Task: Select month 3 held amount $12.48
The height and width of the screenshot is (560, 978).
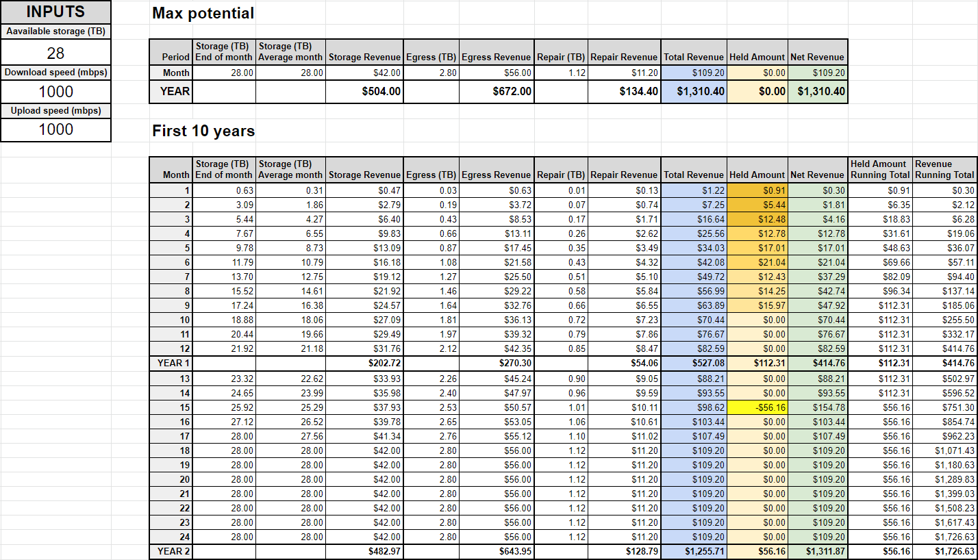Action: pos(757,219)
